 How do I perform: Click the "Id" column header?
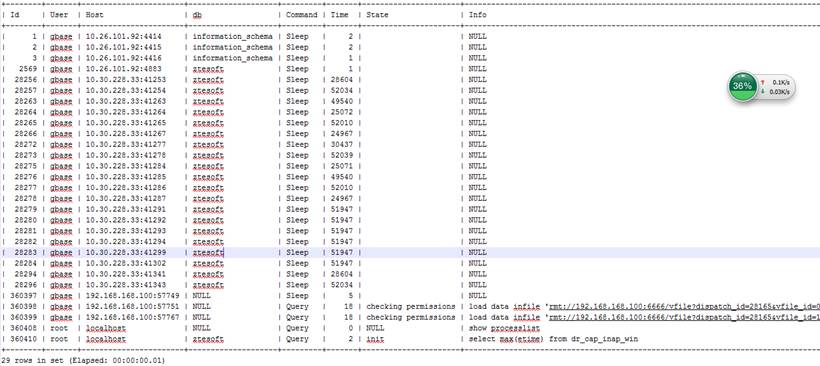click(15, 15)
